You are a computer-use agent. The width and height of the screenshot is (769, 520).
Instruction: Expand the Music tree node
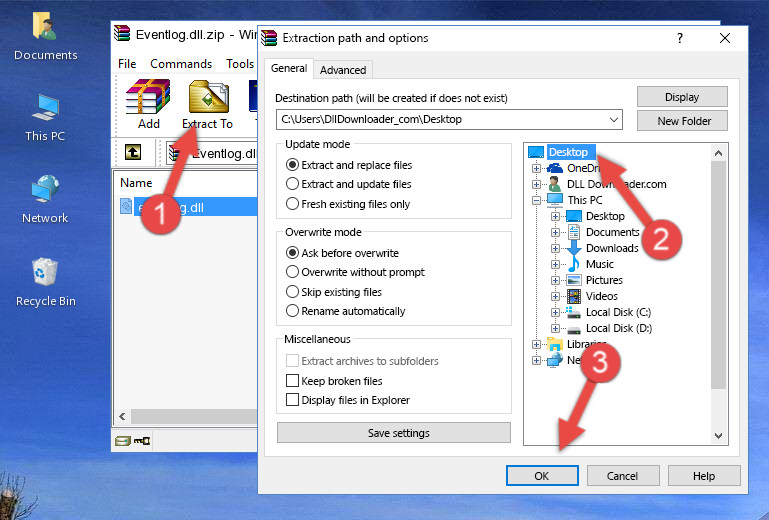pos(555,264)
